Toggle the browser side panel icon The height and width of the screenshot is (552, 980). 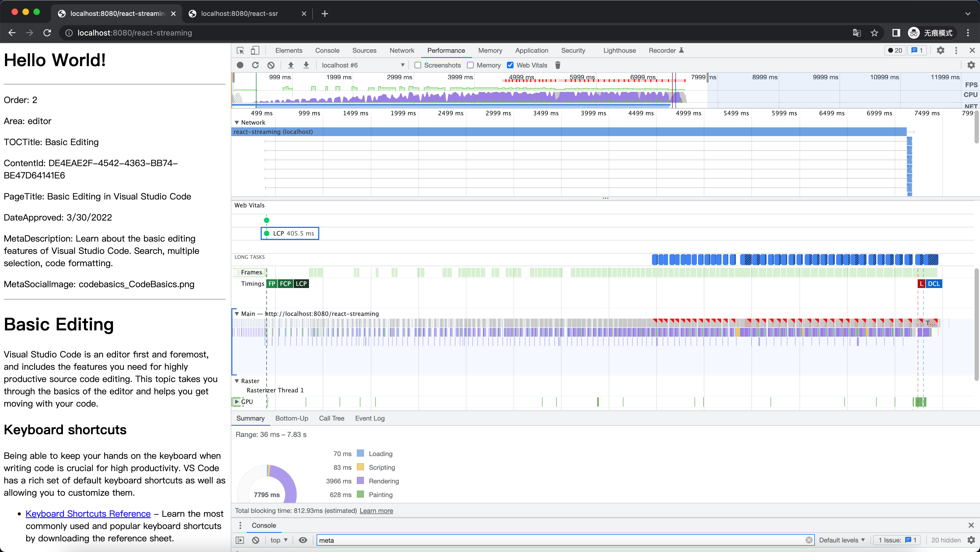(896, 33)
